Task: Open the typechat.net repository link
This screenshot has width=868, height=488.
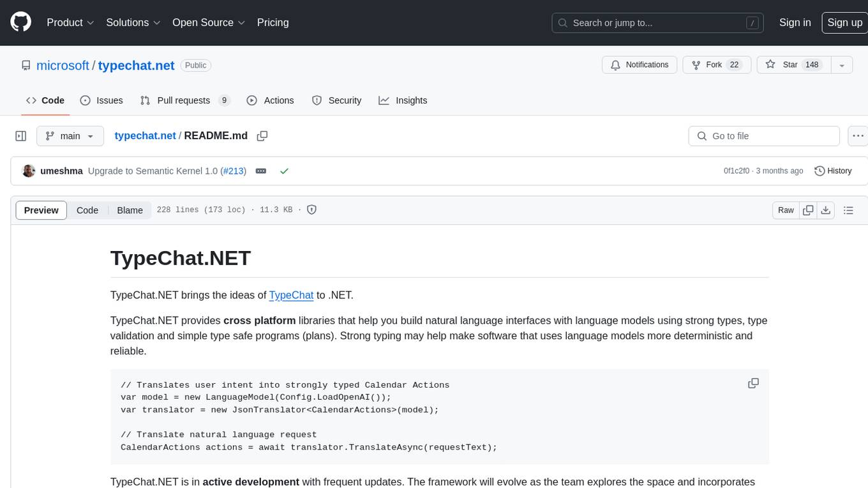Action: [136, 65]
